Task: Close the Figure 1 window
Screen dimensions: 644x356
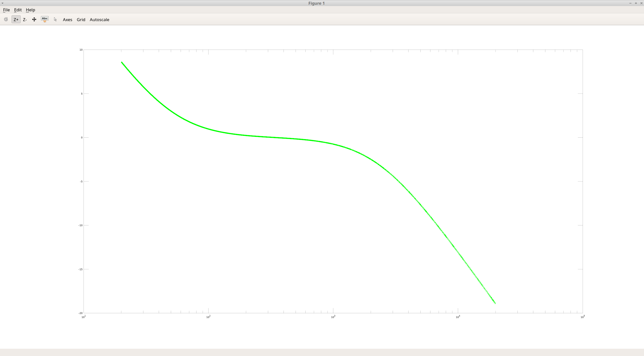Action: [x=641, y=3]
